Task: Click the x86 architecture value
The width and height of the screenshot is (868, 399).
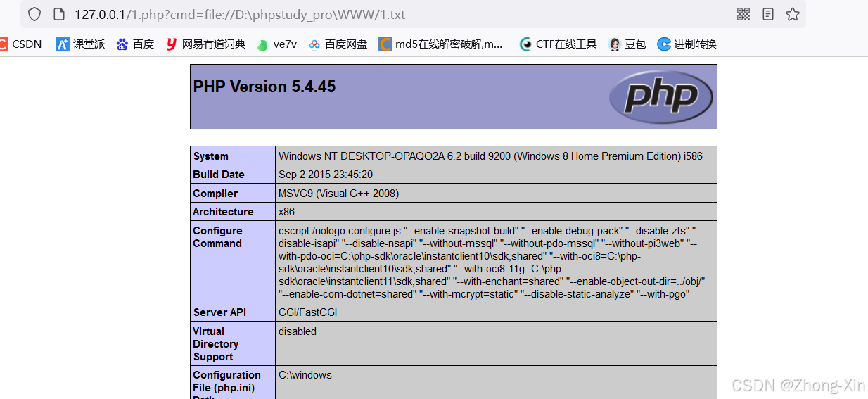Action: tap(286, 212)
